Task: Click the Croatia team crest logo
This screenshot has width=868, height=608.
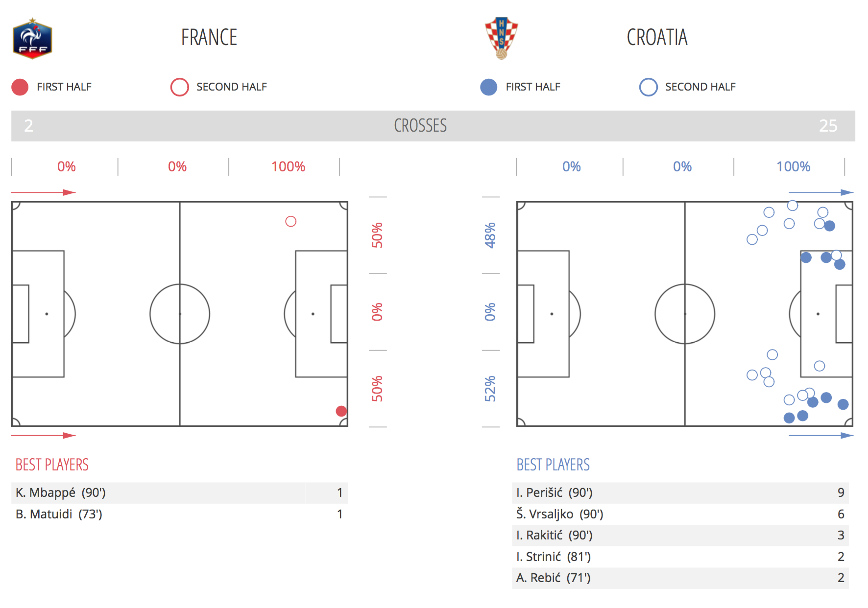Action: click(x=501, y=38)
